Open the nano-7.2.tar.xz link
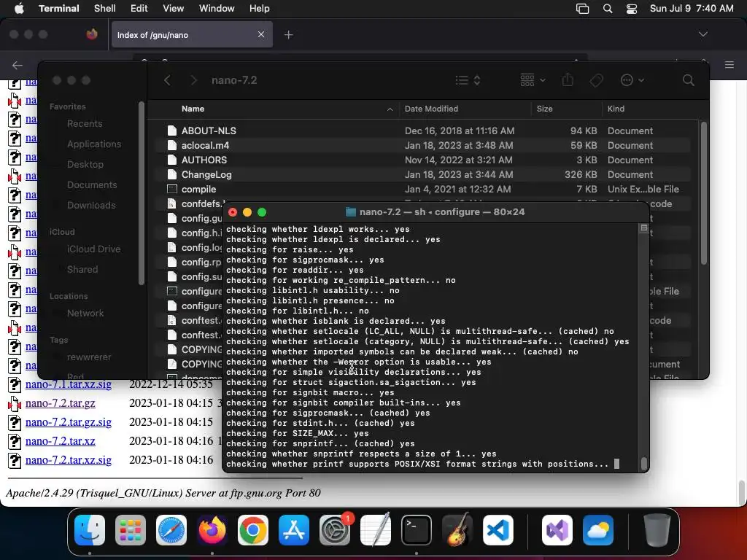Screen dimensions: 747x560 (61, 441)
